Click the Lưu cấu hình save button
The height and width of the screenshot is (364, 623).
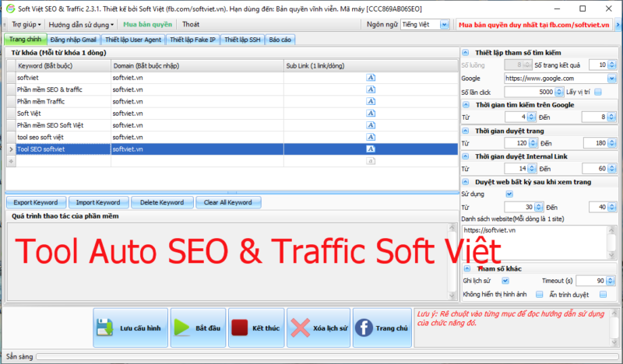tap(131, 328)
